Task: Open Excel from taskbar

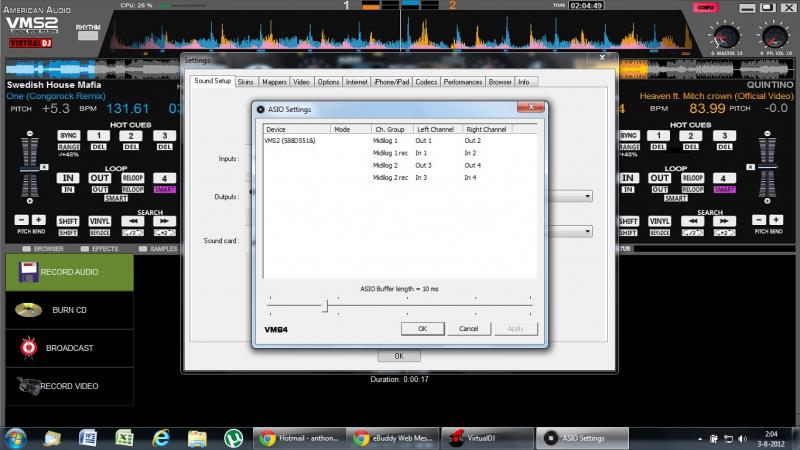Action: 124,438
